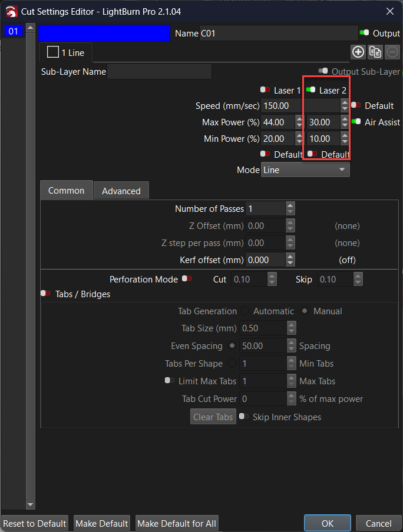Adjust Laser 1 Max Power spinner

(x=299, y=122)
